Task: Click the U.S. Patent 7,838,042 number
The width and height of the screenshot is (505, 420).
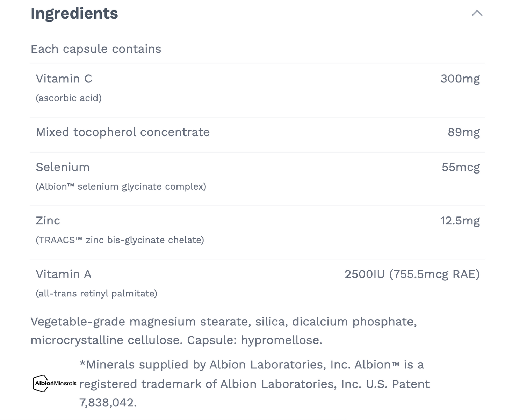Action: [x=108, y=403]
